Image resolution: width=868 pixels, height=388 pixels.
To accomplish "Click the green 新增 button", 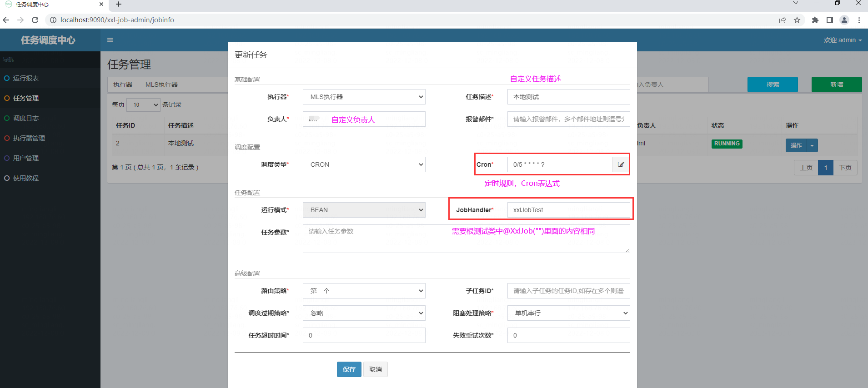I will (x=837, y=85).
